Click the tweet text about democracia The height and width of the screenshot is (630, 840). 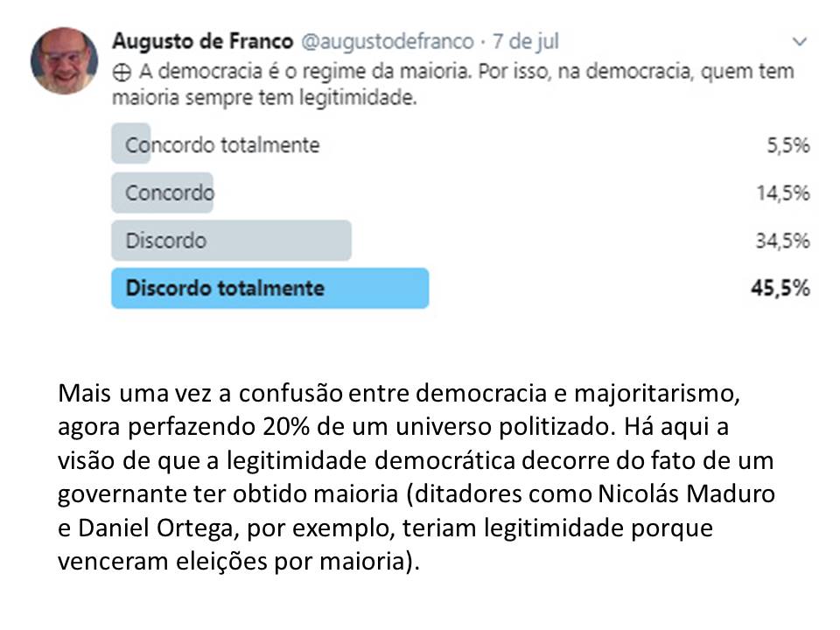click(x=452, y=85)
